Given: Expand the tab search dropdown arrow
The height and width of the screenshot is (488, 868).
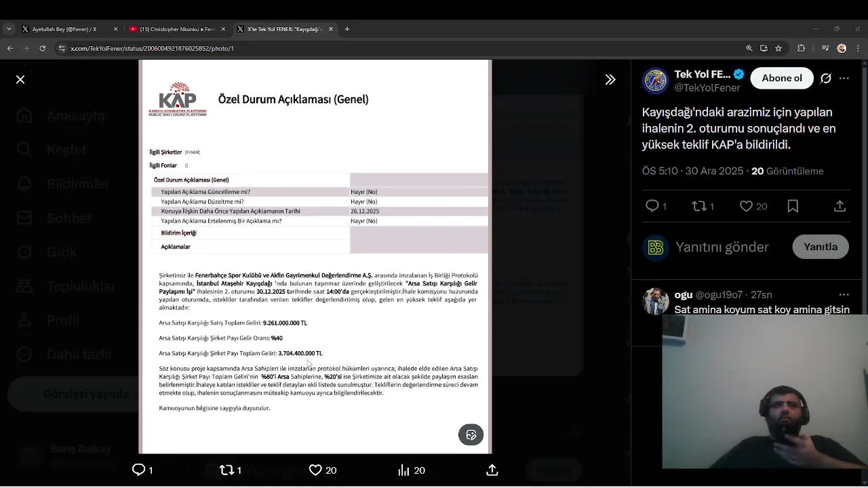Looking at the screenshot, I should tap(8, 29).
